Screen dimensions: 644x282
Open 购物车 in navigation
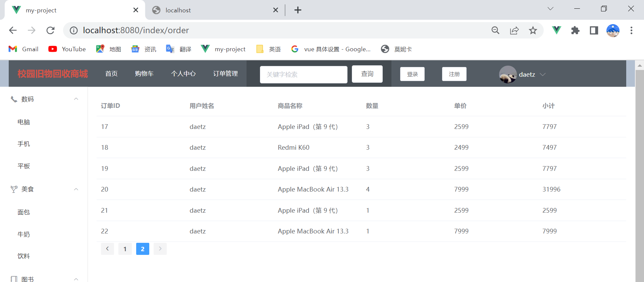pyautogui.click(x=144, y=74)
